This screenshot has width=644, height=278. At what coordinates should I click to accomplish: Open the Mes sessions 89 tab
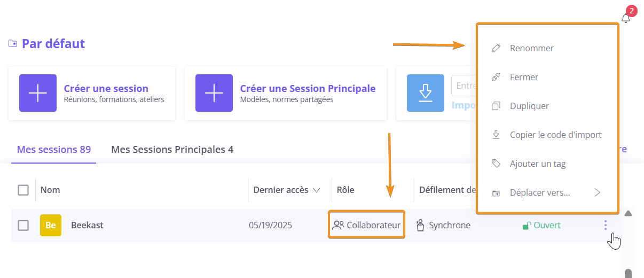(x=54, y=149)
